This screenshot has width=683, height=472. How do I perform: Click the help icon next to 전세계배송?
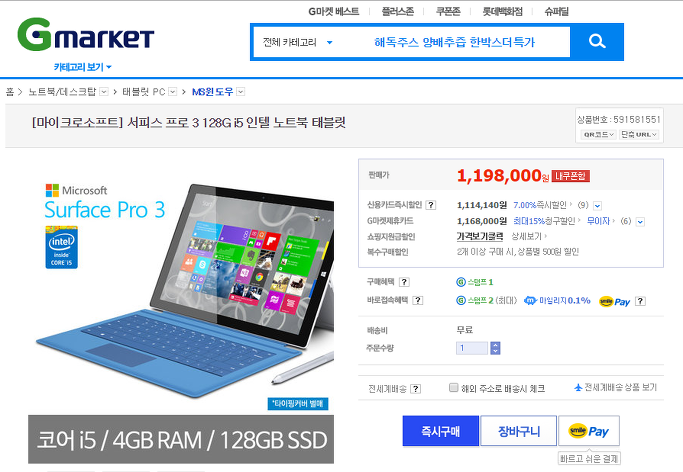coord(416,389)
